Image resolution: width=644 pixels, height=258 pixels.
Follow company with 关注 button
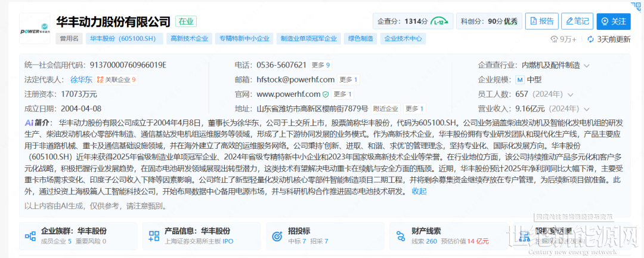613,21
